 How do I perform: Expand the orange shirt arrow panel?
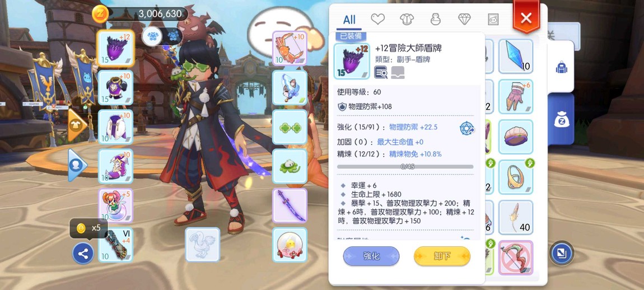pos(77,125)
